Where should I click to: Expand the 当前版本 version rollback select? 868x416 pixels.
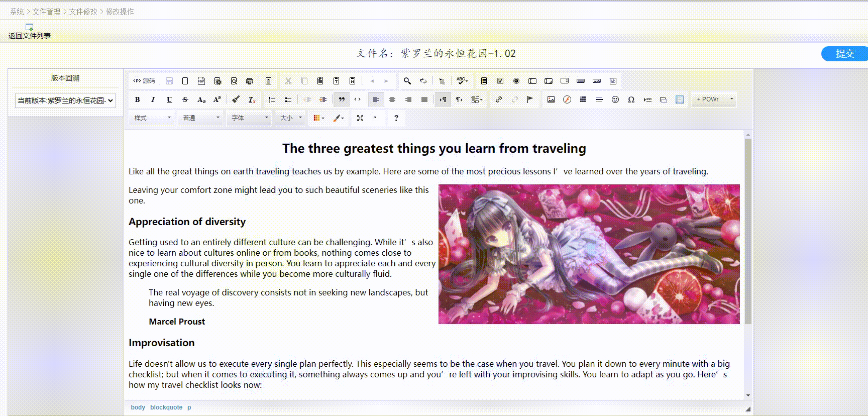65,100
